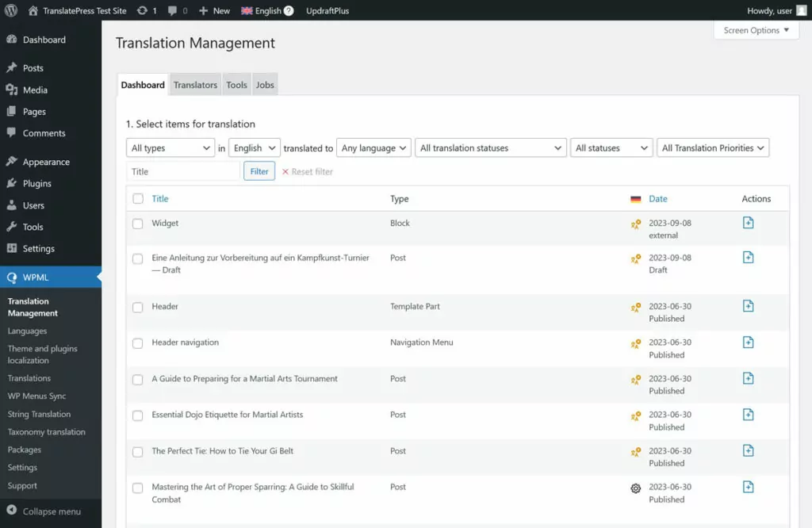Open the Languages submenu item
Viewport: 812px width, 528px height.
pos(27,331)
